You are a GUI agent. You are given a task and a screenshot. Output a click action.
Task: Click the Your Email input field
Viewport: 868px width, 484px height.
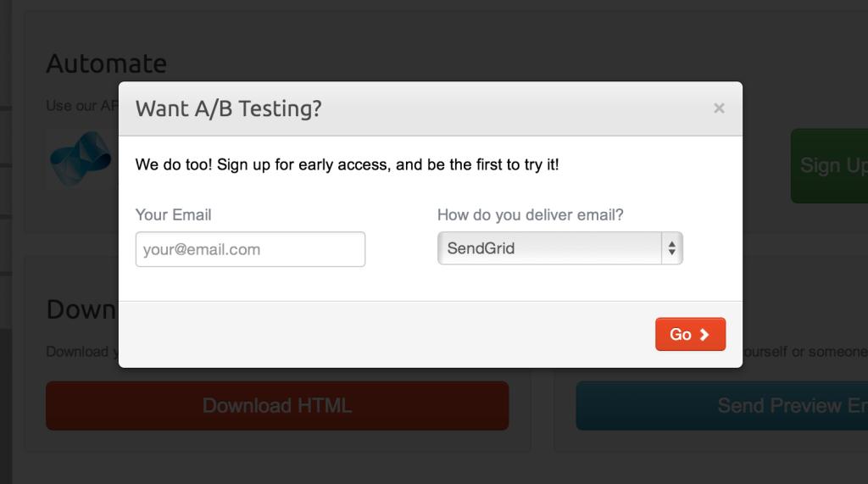(x=250, y=249)
